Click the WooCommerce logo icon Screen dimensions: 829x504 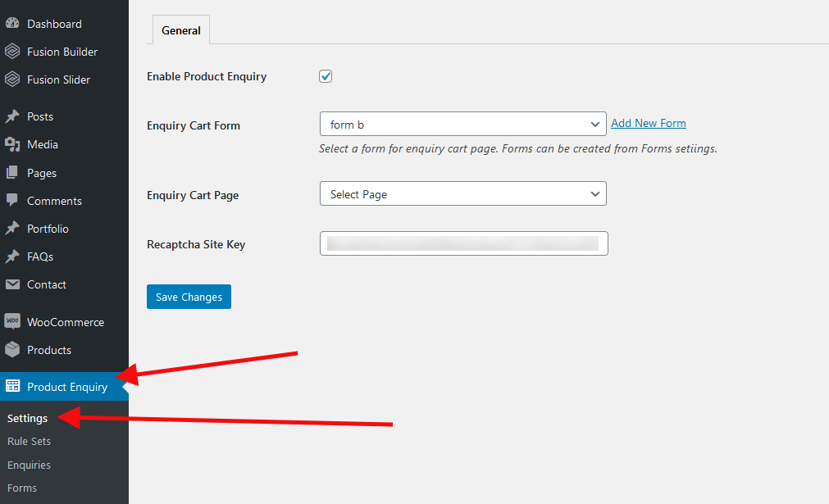click(x=12, y=322)
